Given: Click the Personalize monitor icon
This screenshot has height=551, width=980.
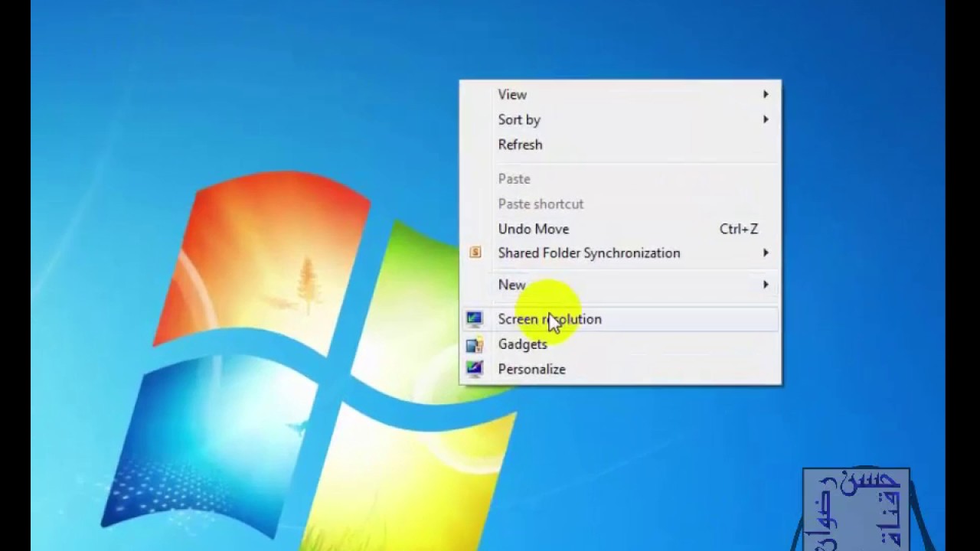Looking at the screenshot, I should pos(475,369).
